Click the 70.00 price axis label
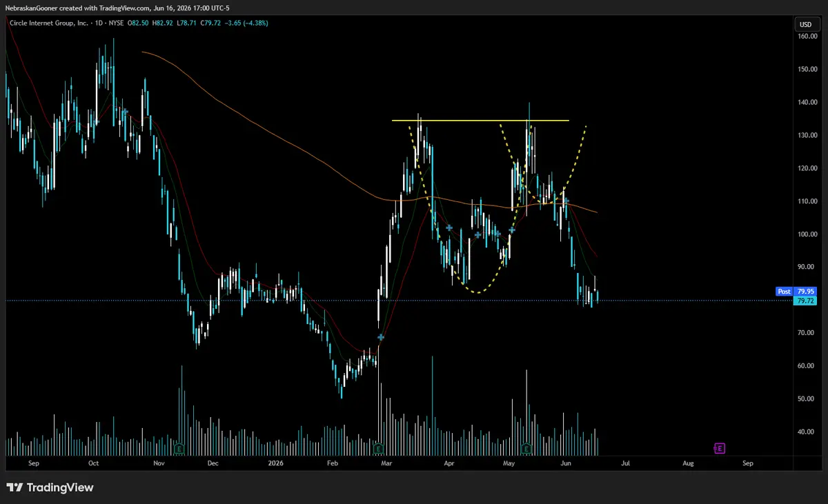828x504 pixels. point(807,333)
